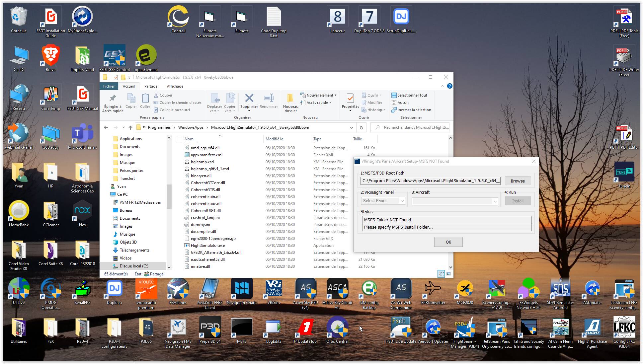The width and height of the screenshot is (643, 364).
Task: Open the Fichier menu tab
Action: pos(109,86)
